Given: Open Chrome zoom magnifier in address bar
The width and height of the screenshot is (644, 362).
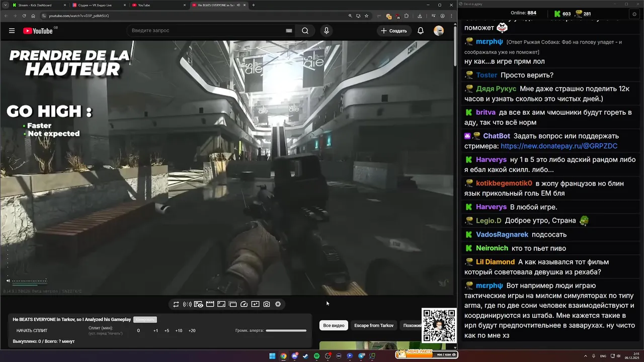Looking at the screenshot, I should [x=350, y=16].
